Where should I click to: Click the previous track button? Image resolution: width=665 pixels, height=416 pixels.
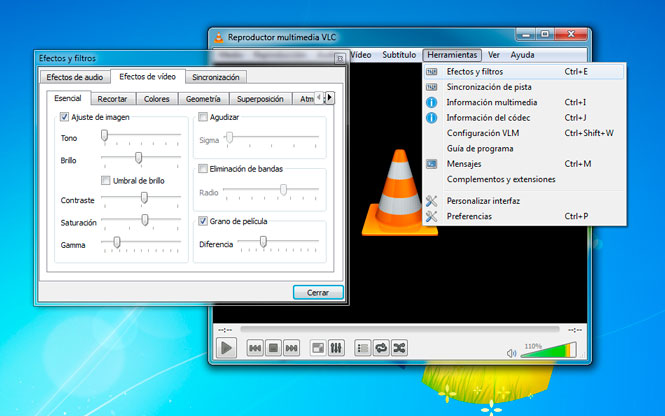coord(255,348)
